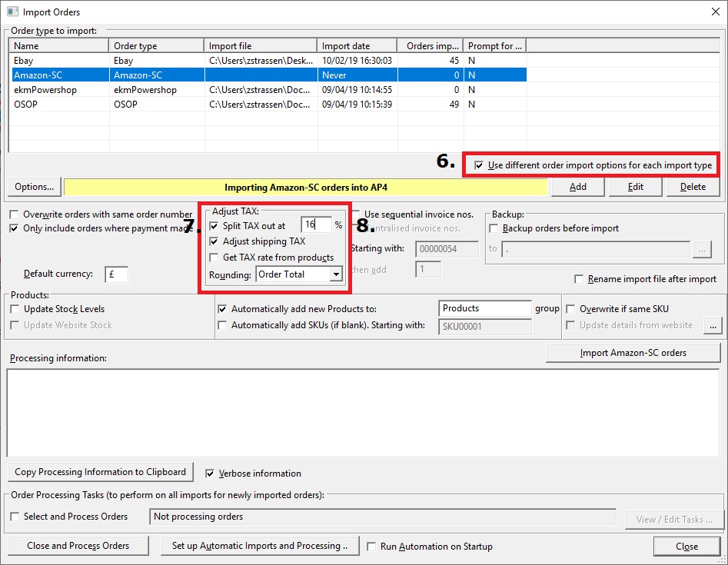The image size is (728, 565).
Task: Enable Update Stock Levels checkbox
Action: tap(15, 309)
